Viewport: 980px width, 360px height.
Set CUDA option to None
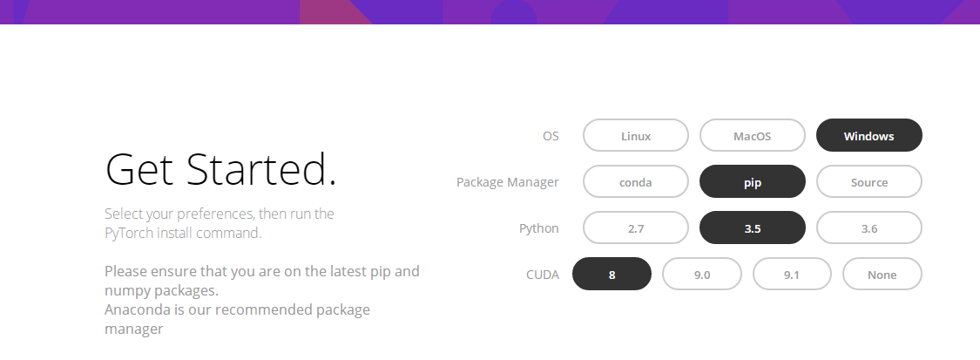882,275
